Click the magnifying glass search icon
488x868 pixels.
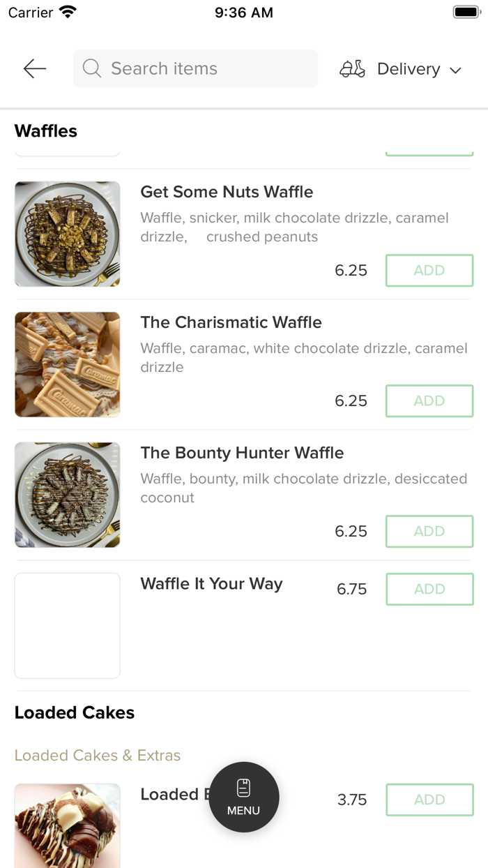[91, 68]
